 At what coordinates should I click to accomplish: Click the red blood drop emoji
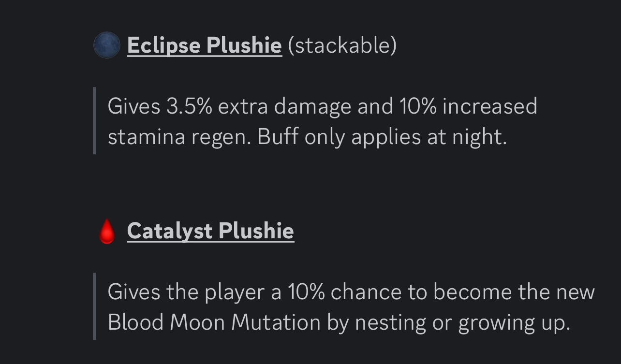(x=107, y=232)
